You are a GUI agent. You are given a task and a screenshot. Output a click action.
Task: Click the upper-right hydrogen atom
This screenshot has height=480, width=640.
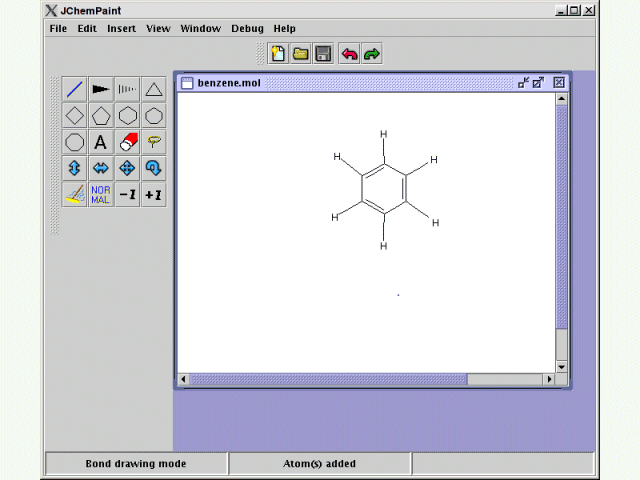pyautogui.click(x=434, y=160)
